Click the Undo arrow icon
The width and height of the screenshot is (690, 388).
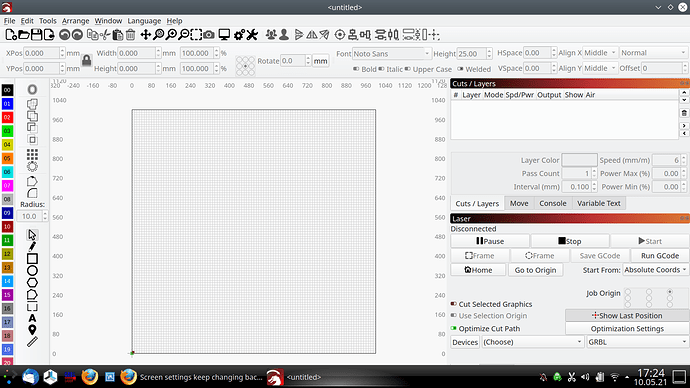[x=65, y=35]
